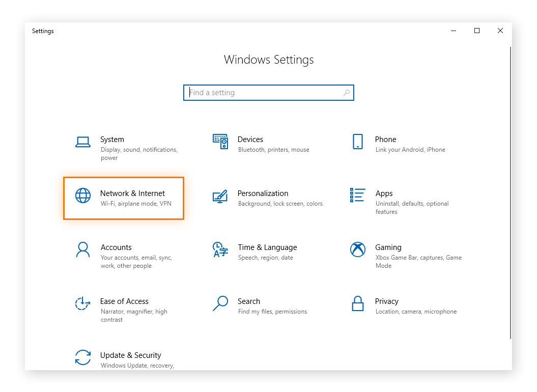Click the Personalization paintbrush icon

(220, 197)
